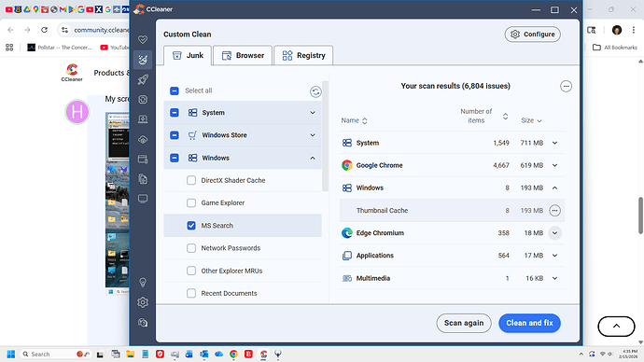Expand Google Chrome row in scan results
The image size is (644, 362).
(x=554, y=165)
